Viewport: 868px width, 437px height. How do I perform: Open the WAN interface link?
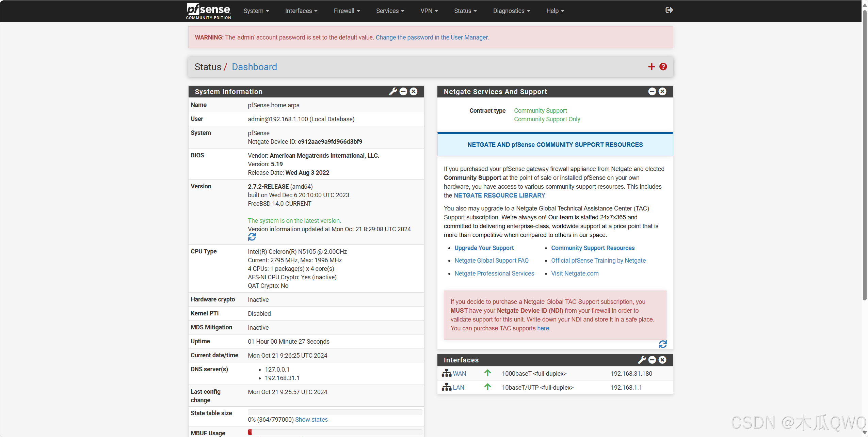(x=460, y=374)
